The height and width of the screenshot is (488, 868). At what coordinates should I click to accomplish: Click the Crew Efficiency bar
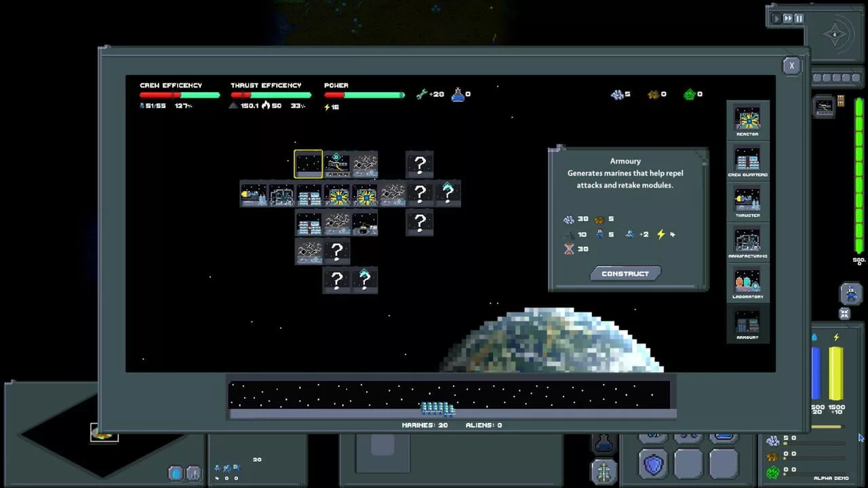[180, 96]
